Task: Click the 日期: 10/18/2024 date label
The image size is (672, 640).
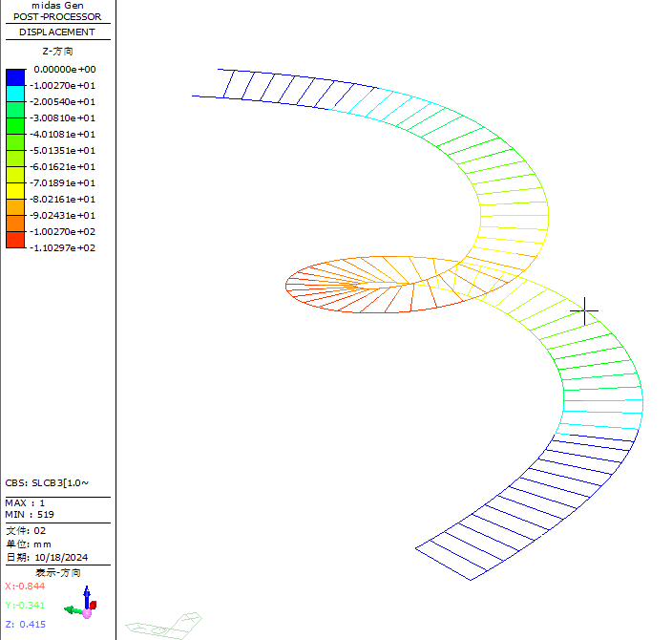Action: (47, 557)
